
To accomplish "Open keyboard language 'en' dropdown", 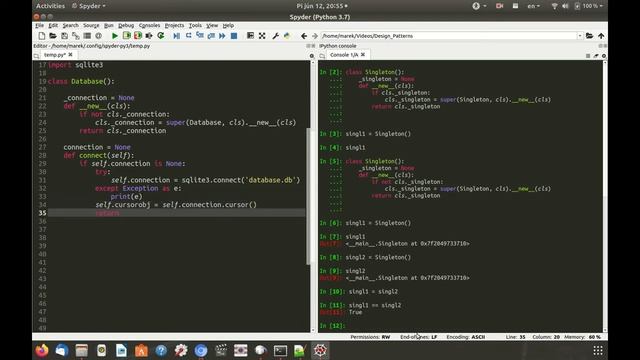I will pyautogui.click(x=533, y=6).
